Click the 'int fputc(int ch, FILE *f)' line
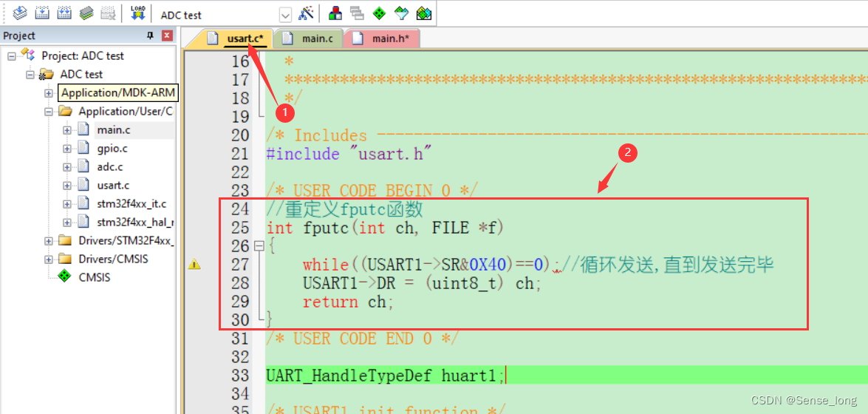The height and width of the screenshot is (414, 868). tap(385, 227)
